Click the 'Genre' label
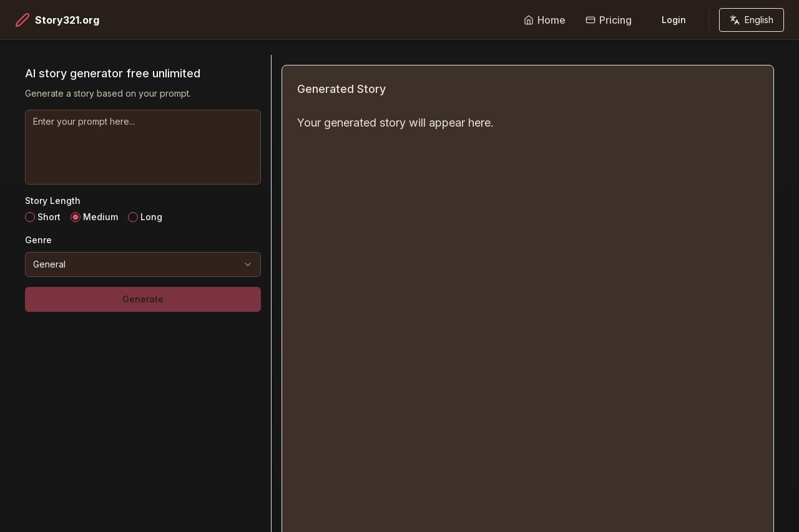Image resolution: width=799 pixels, height=532 pixels. (38, 240)
